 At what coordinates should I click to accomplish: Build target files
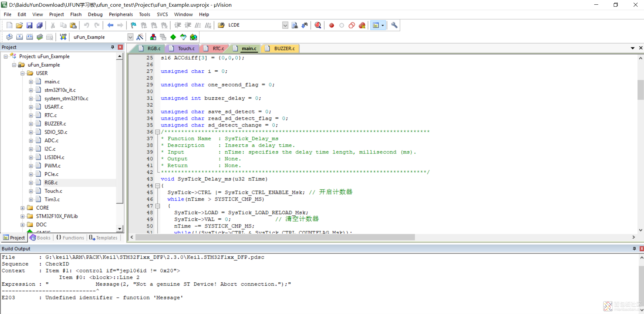point(20,37)
